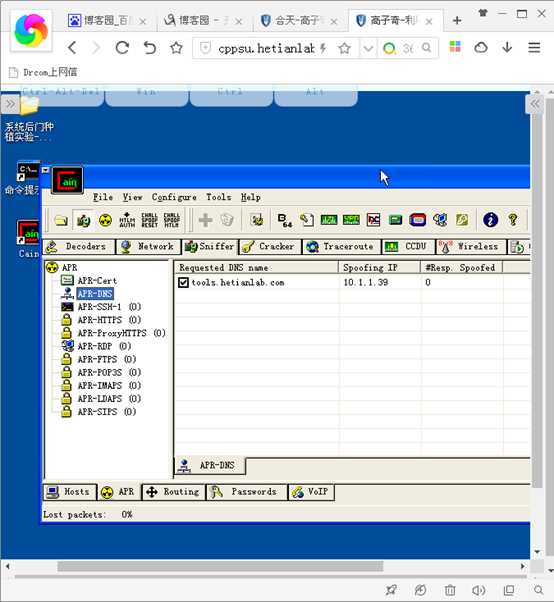Screen dimensions: 554x602
Task: Select APR-SIPS in the APR tree
Action: (107, 412)
